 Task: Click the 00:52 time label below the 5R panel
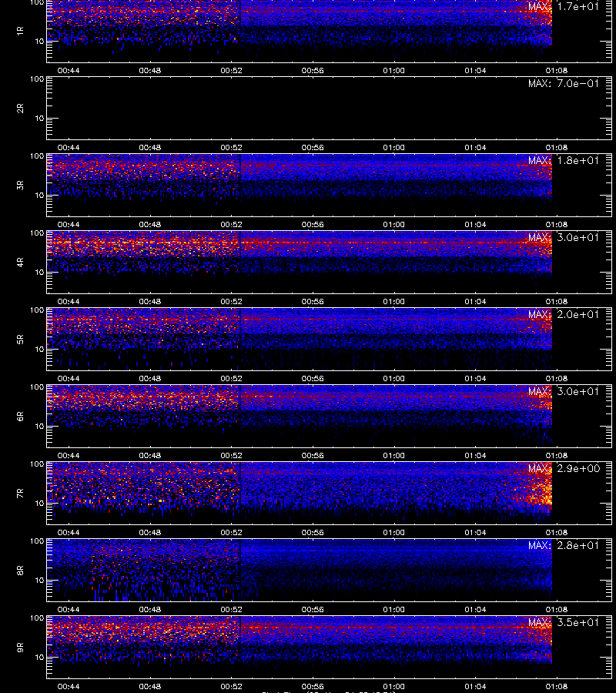(x=231, y=378)
